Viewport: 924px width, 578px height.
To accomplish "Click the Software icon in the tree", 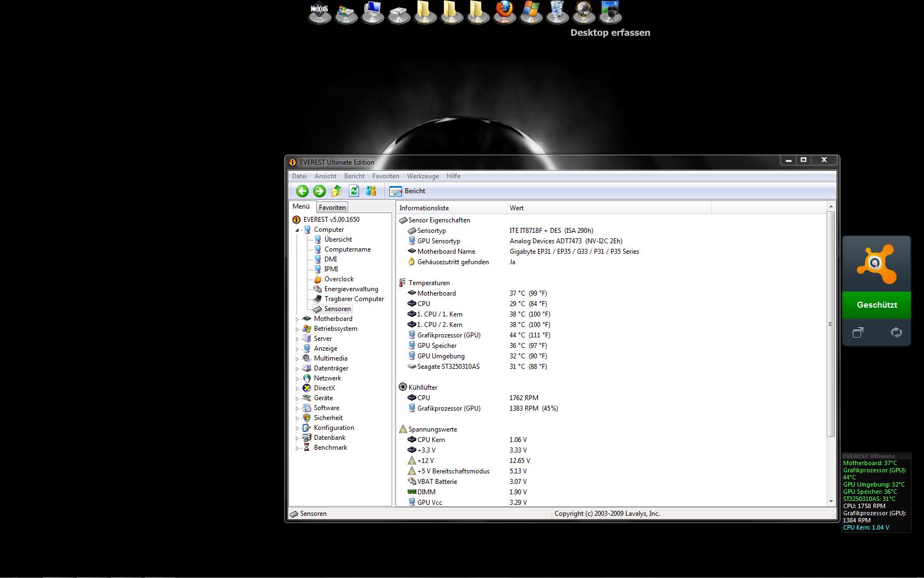I will [x=307, y=408].
